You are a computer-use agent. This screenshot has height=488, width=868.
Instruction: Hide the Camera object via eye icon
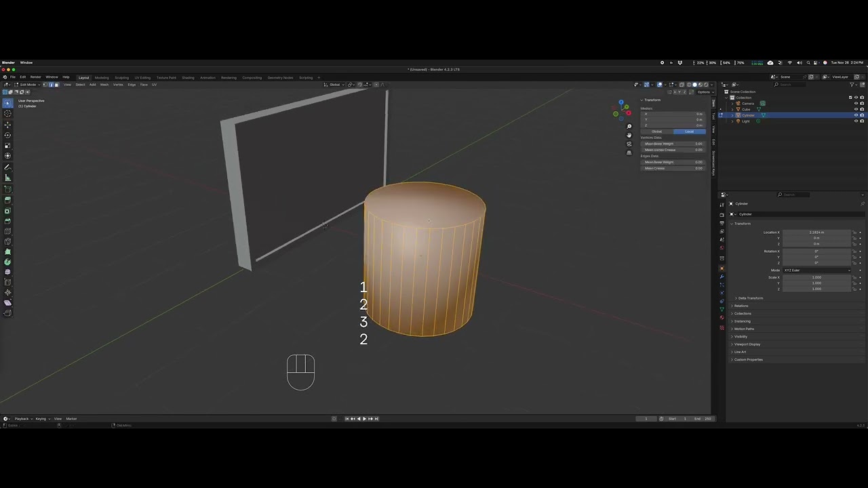(856, 104)
